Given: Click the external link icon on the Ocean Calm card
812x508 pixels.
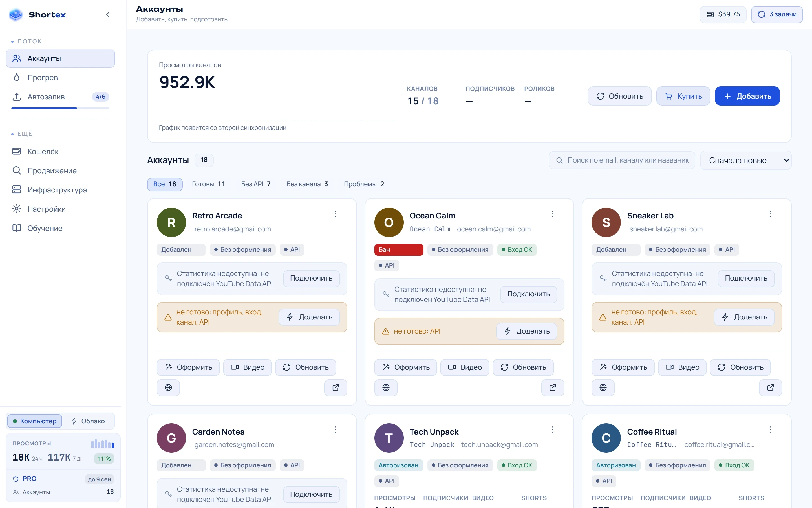Looking at the screenshot, I should coord(553,388).
